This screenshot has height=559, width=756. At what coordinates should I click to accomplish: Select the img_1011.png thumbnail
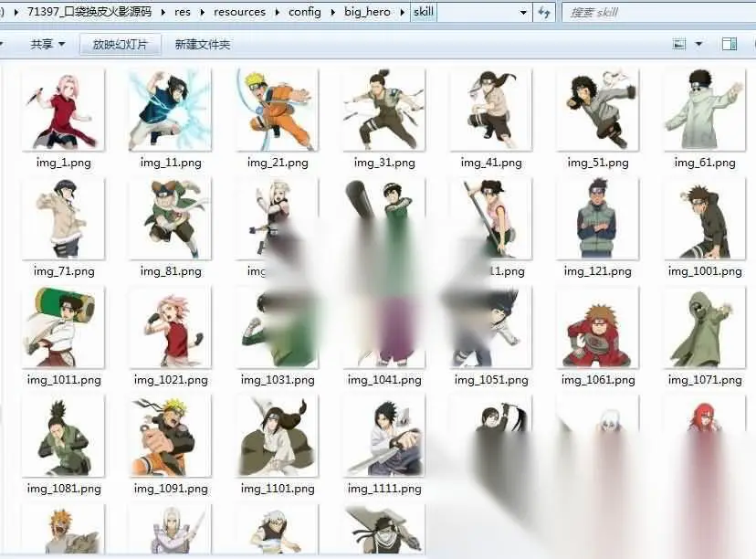(x=63, y=328)
